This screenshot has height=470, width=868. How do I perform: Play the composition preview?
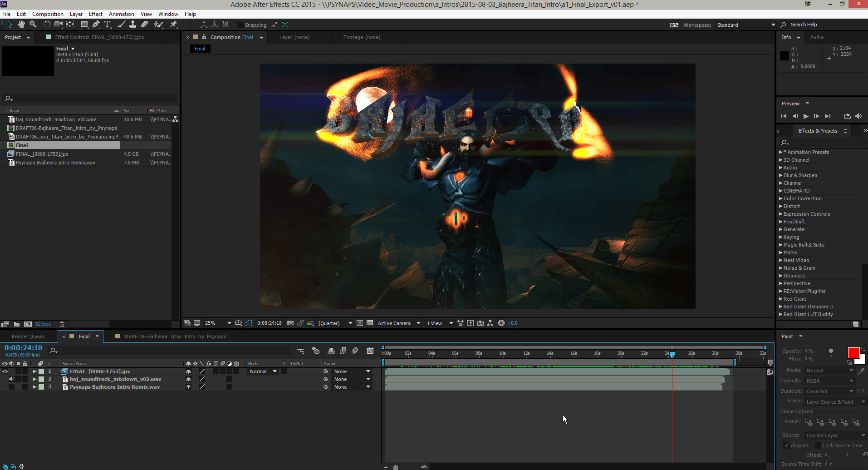[806, 116]
